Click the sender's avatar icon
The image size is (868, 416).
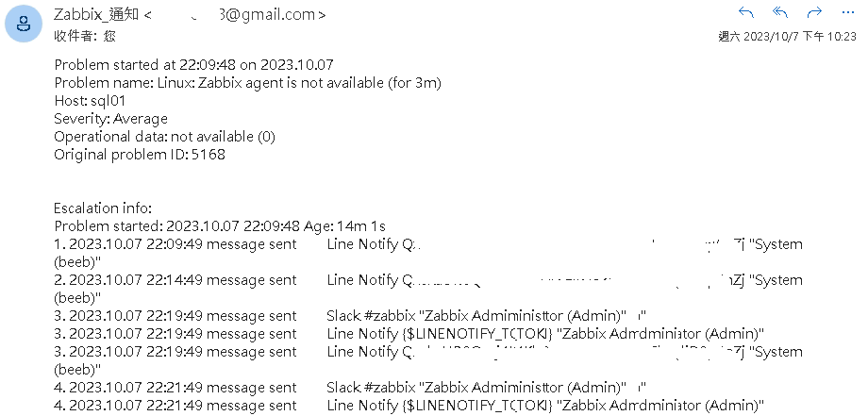(24, 24)
